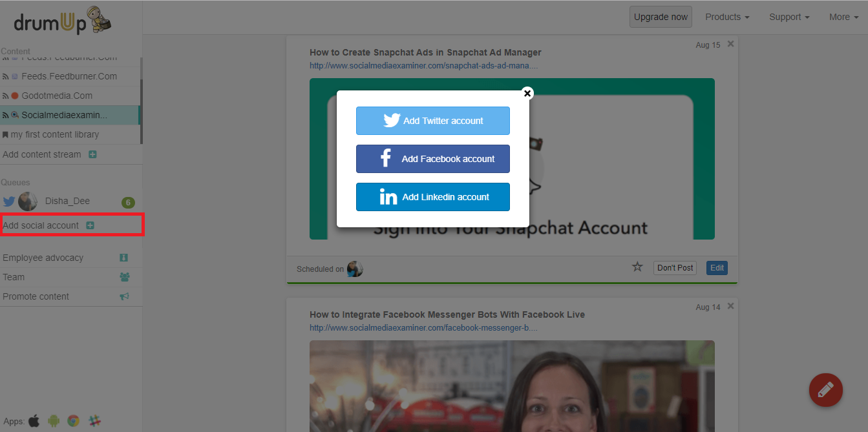Viewport: 868px width, 432px height.
Task: Dismiss the Aug 15 post
Action: coord(730,44)
